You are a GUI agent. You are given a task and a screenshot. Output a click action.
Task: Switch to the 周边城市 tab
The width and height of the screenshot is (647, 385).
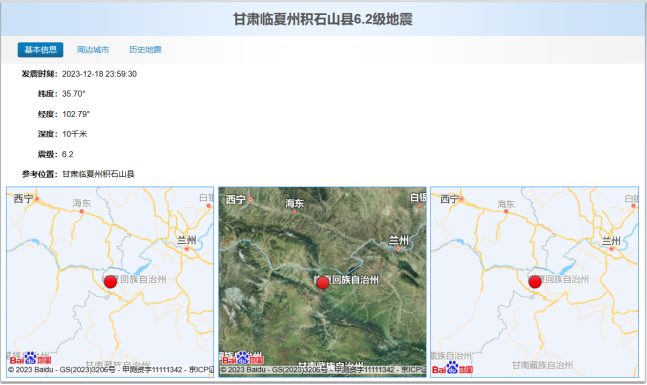[x=93, y=50]
